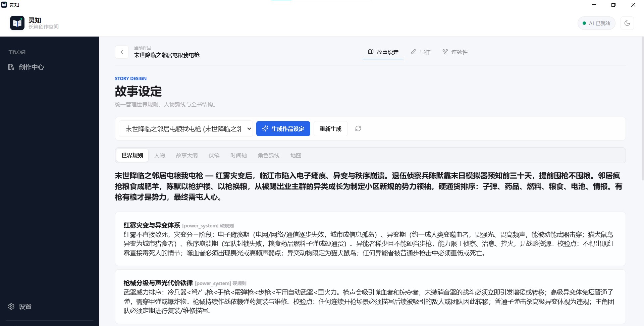Viewport: 644px width, 326px height.
Task: Click the AI 已就绪 status badge
Action: pos(596,23)
